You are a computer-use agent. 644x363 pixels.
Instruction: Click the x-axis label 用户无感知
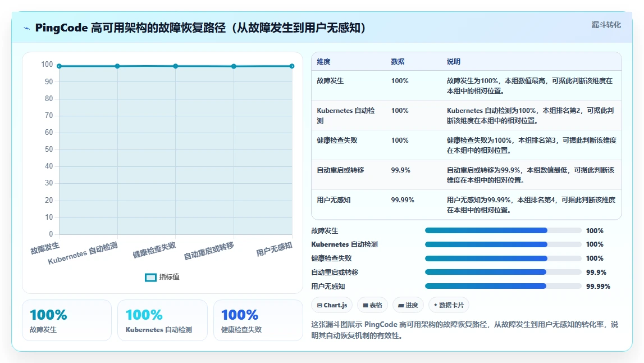274,249
